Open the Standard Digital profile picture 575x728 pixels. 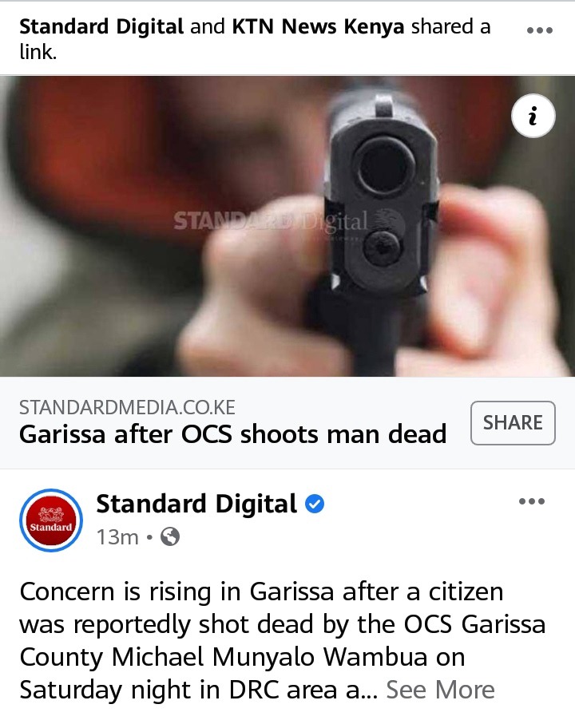(51, 520)
